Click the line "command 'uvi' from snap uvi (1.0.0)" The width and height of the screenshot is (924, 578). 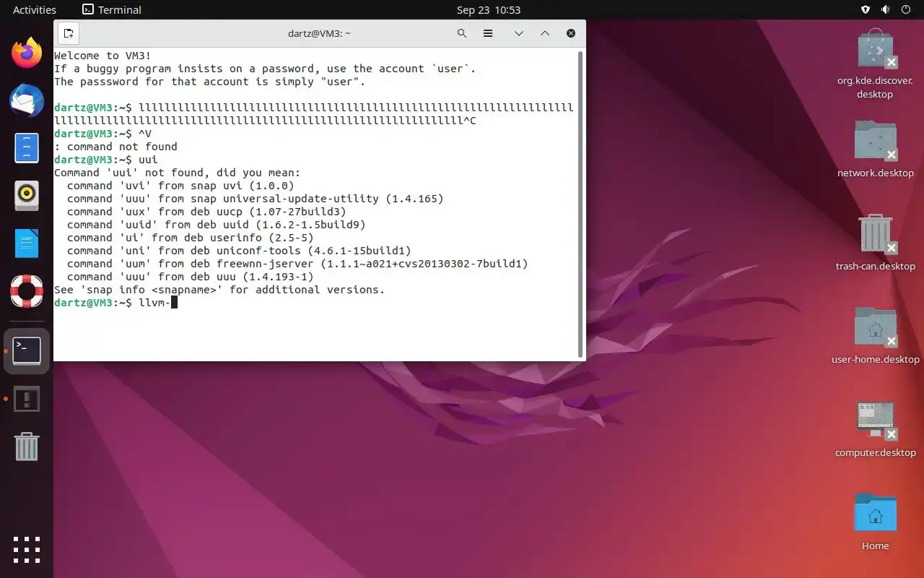click(180, 186)
